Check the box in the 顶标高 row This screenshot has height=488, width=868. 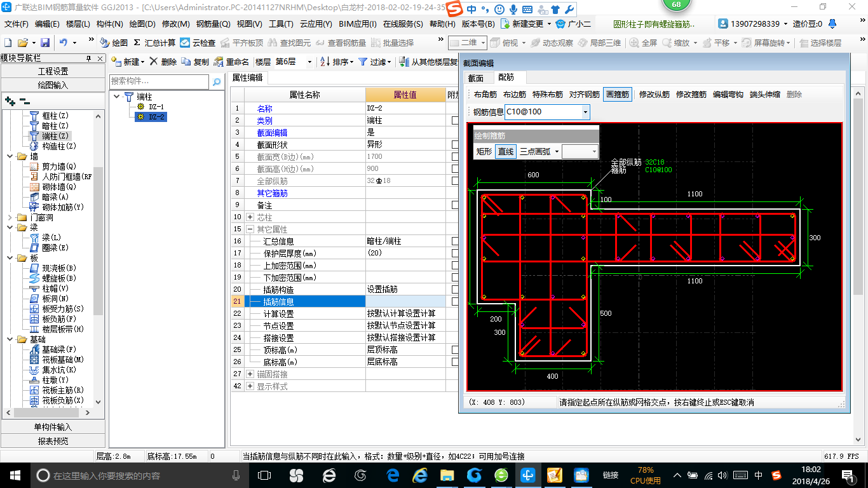pyautogui.click(x=455, y=349)
